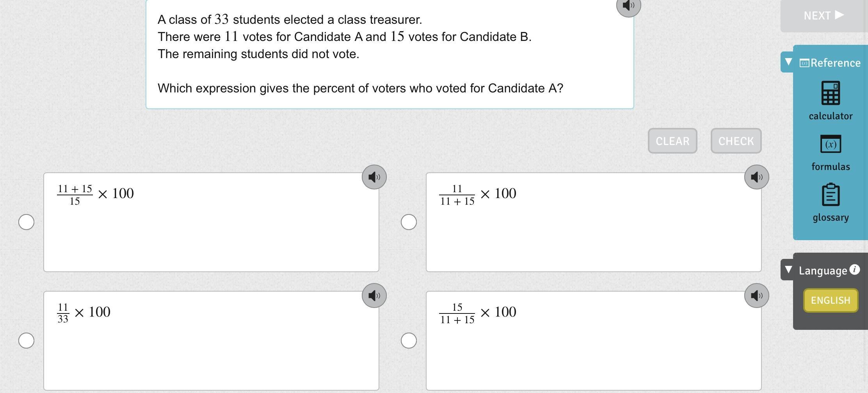
Task: Show Language info icon
Action: tap(855, 270)
